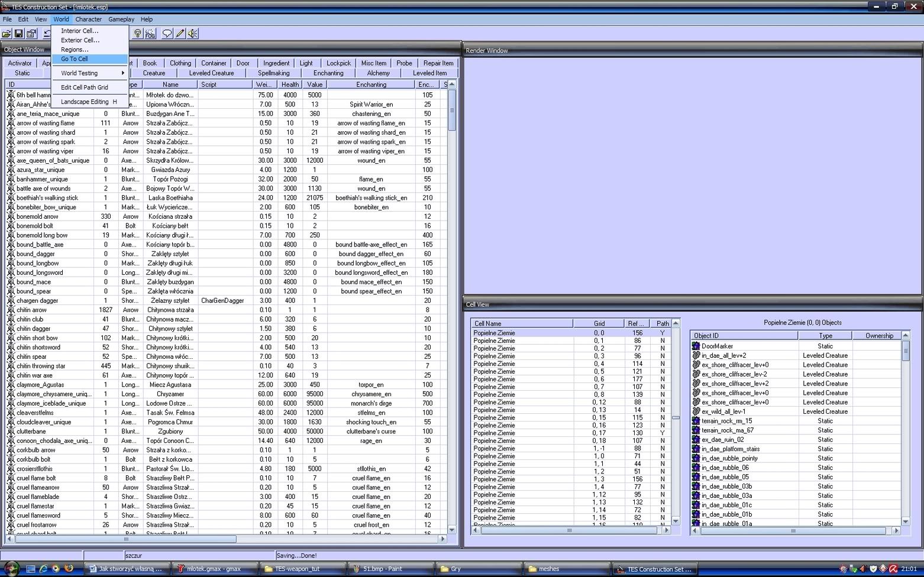Click the in_dae_platform_stairs icon
924x577 pixels.
[696, 449]
